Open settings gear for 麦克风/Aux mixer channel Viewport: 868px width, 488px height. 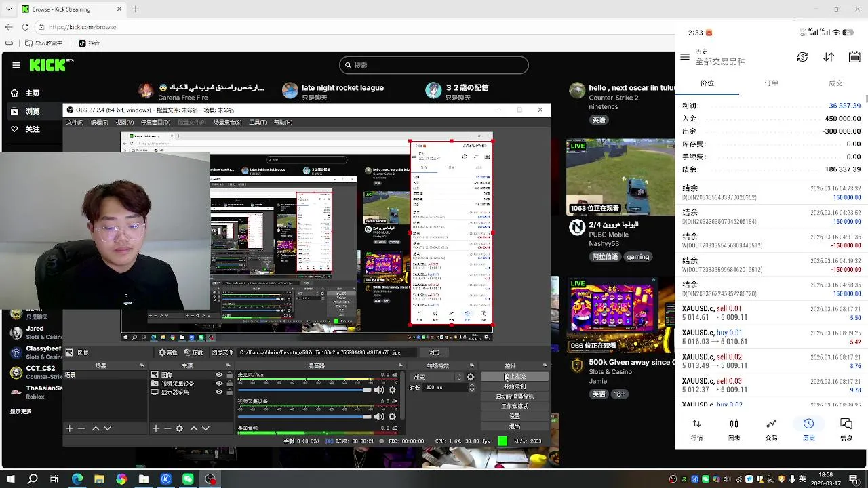(x=392, y=390)
